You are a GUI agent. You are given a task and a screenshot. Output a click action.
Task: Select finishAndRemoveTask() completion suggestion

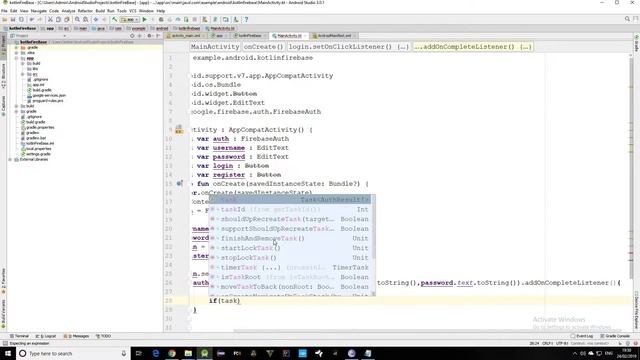[290, 238]
